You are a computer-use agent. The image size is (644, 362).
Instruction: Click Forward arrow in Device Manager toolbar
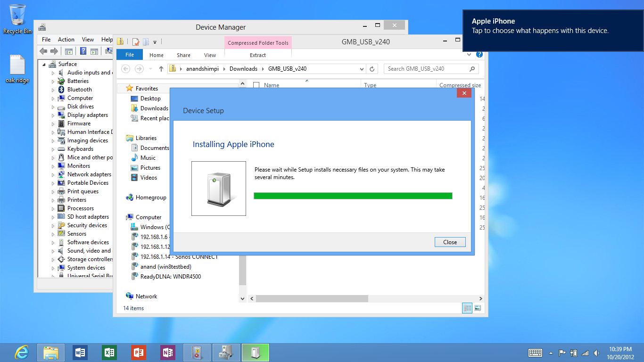(x=54, y=51)
